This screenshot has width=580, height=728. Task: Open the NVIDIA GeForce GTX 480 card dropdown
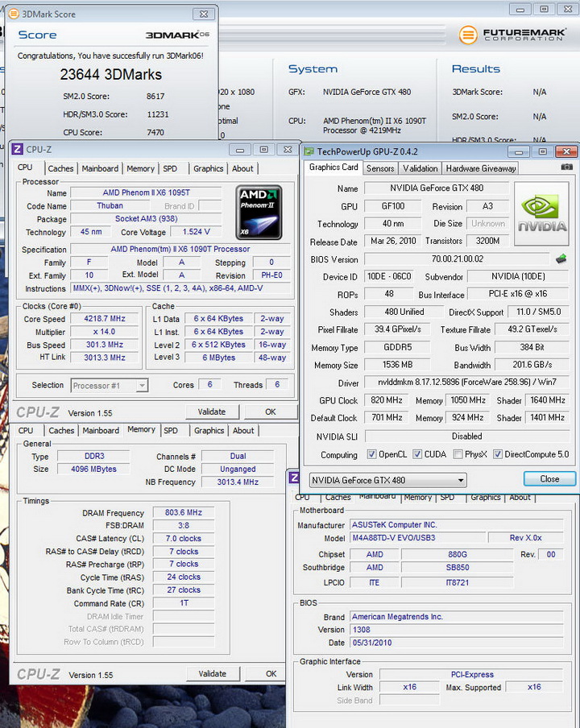[x=387, y=480]
